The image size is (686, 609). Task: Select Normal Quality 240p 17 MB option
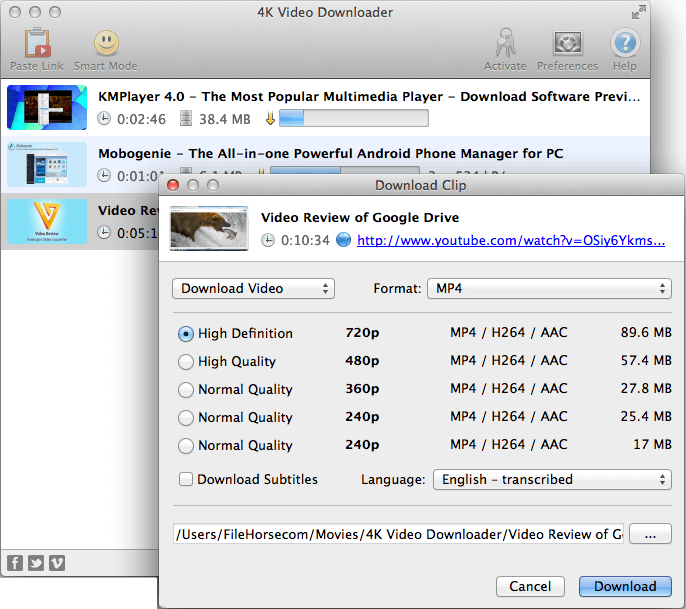tap(186, 446)
